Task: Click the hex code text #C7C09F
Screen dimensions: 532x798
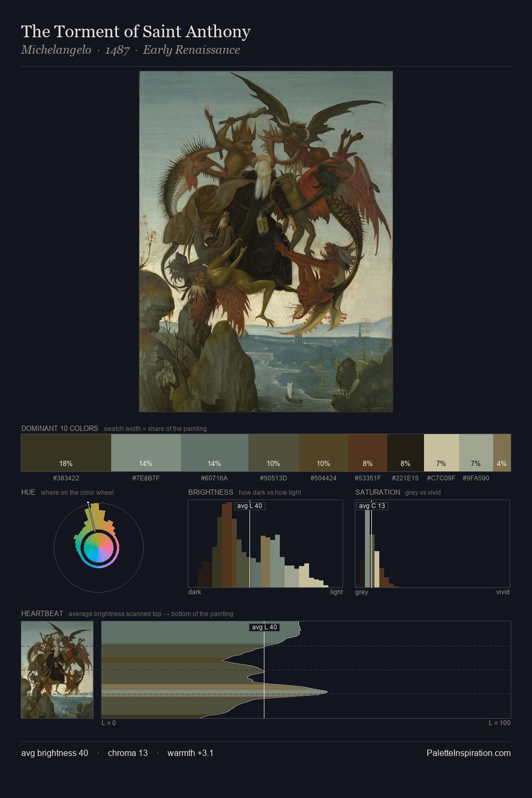Action: (x=441, y=478)
